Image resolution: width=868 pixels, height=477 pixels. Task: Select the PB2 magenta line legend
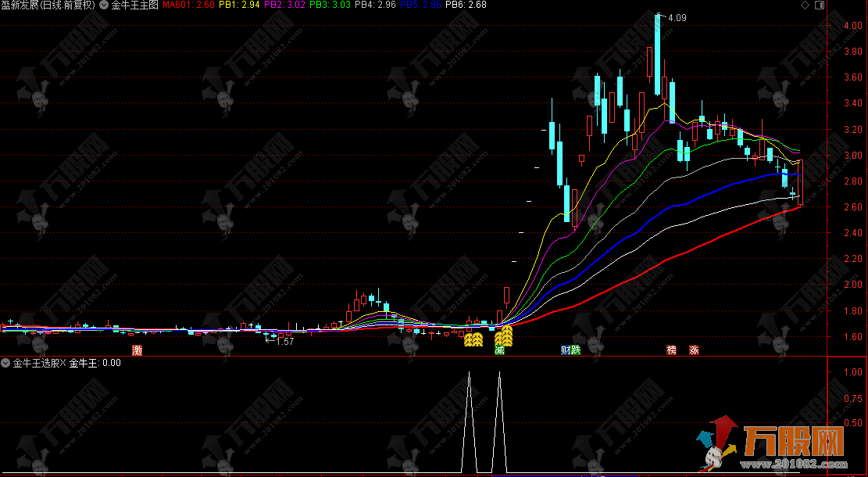click(283, 5)
